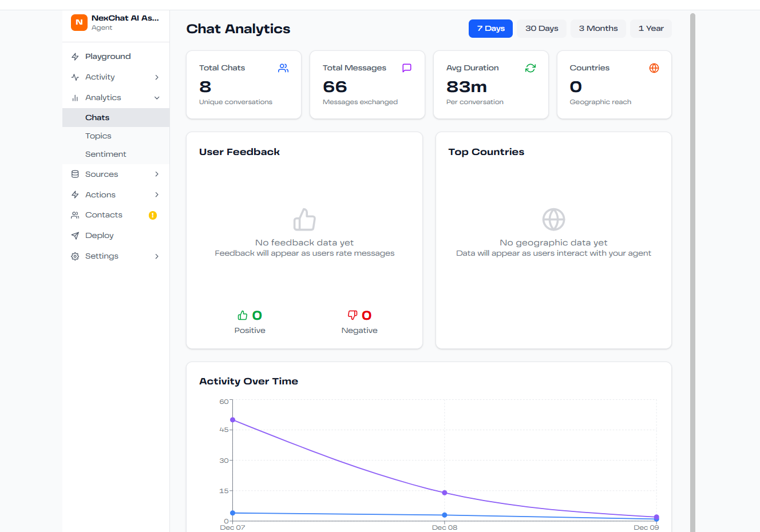Click the purple message icon in Total Messages
Screen dimensions: 760x532
(407, 68)
